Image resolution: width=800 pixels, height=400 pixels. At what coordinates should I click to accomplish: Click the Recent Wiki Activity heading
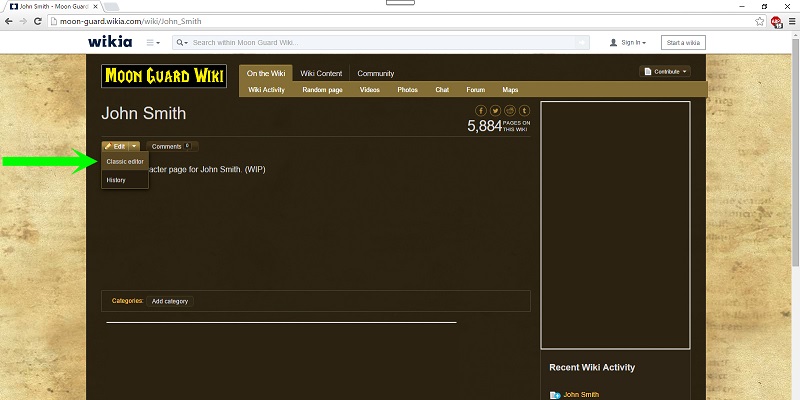click(x=592, y=367)
